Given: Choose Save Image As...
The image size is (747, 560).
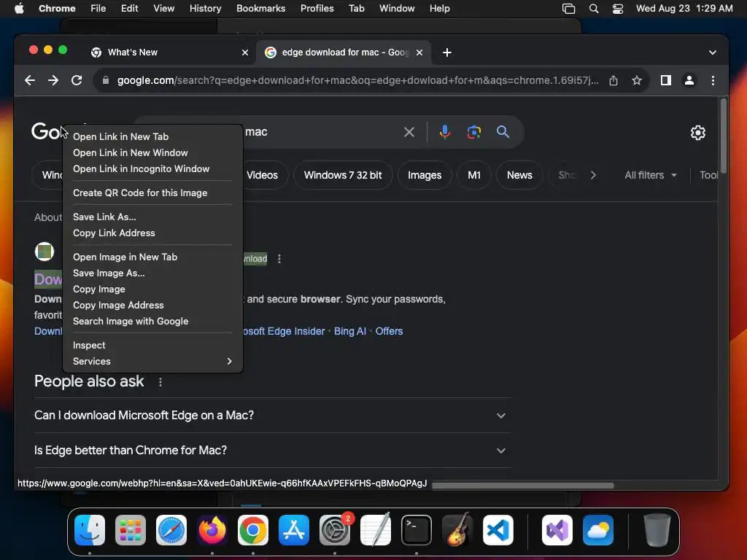Looking at the screenshot, I should (x=152, y=273).
